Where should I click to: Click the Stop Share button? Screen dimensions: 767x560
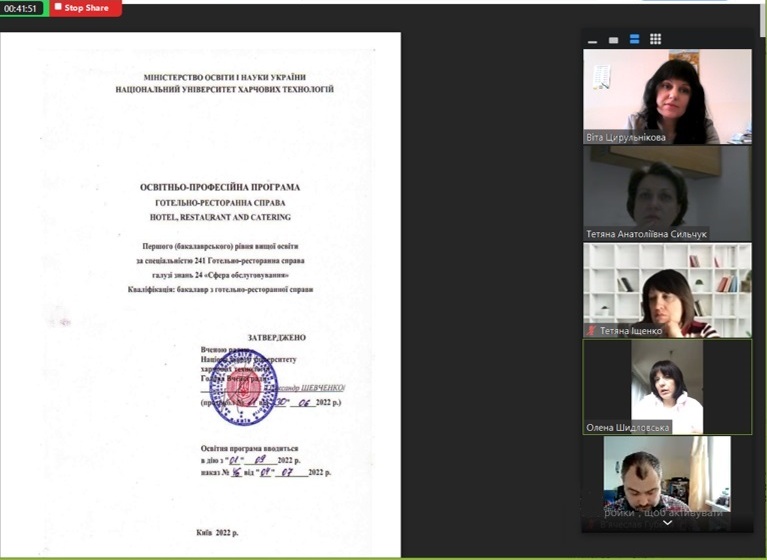[x=86, y=8]
